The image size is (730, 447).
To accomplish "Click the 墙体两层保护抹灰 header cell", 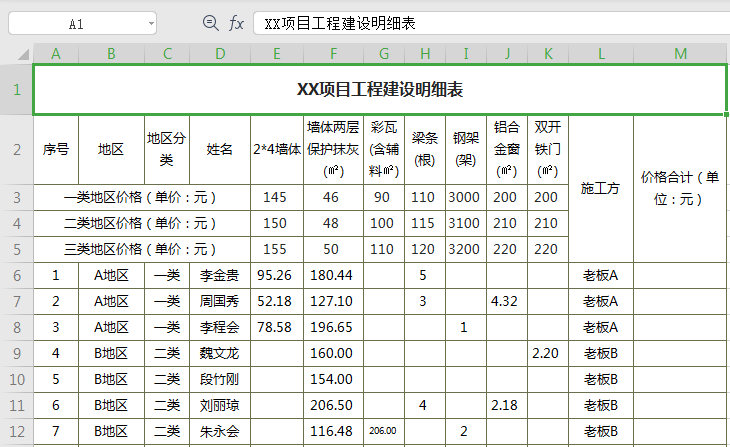I will pyautogui.click(x=333, y=149).
